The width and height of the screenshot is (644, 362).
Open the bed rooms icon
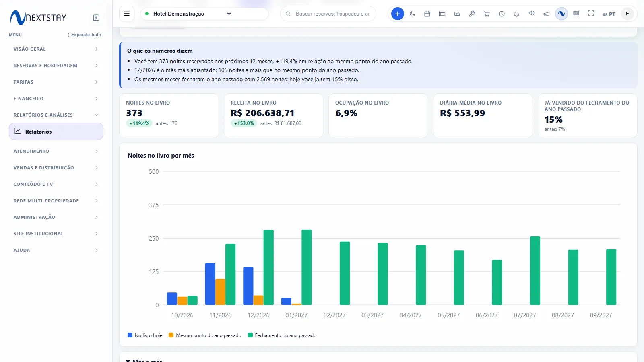tap(442, 14)
